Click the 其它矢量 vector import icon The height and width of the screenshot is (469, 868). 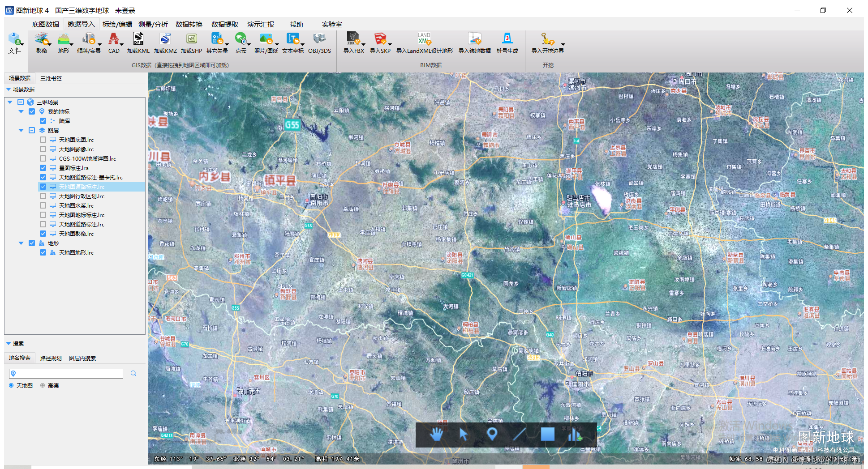(217, 39)
